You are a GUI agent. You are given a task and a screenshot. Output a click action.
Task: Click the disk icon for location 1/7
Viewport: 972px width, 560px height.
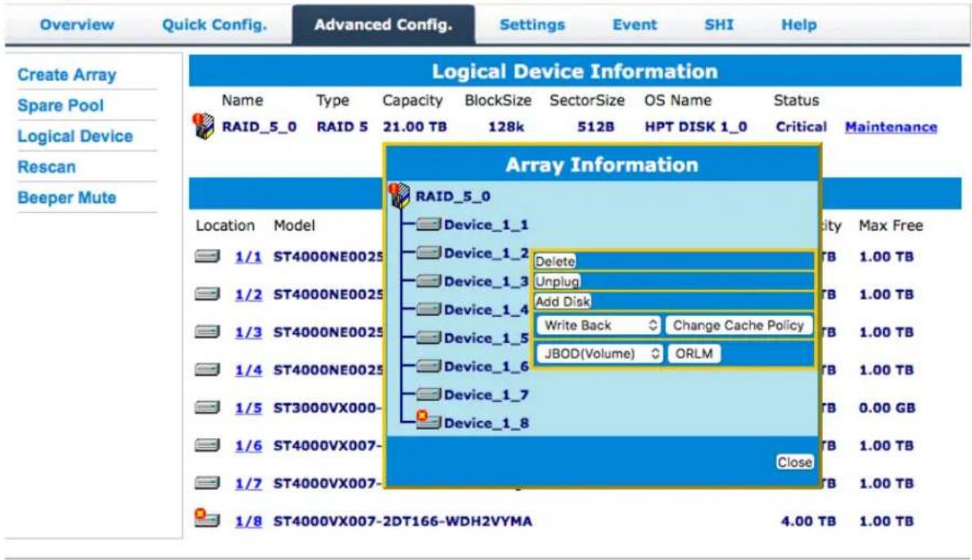click(208, 482)
